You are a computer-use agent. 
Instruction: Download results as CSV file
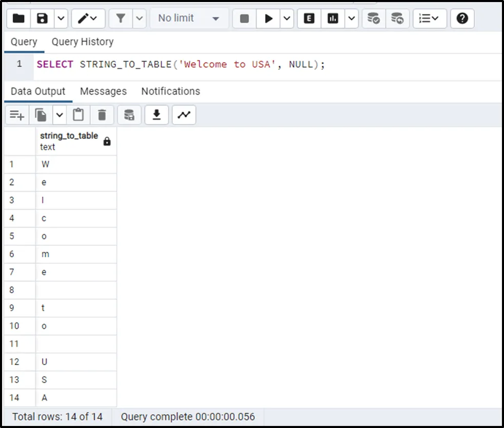coord(157,115)
